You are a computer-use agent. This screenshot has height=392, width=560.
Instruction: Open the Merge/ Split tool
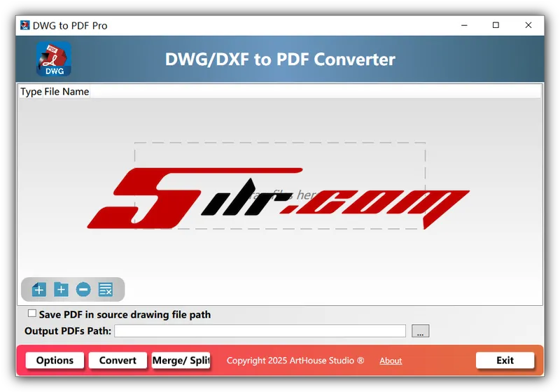(x=181, y=360)
